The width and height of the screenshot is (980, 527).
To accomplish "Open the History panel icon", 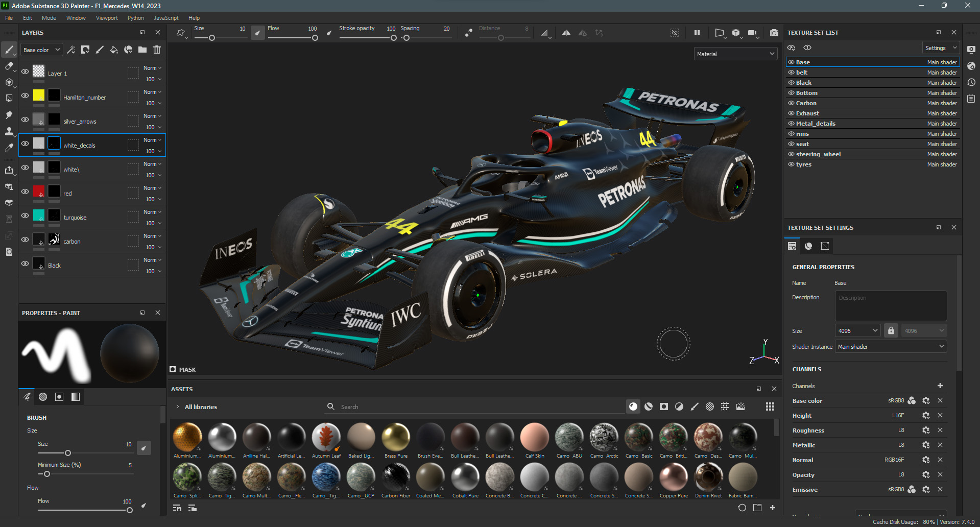I will [971, 82].
